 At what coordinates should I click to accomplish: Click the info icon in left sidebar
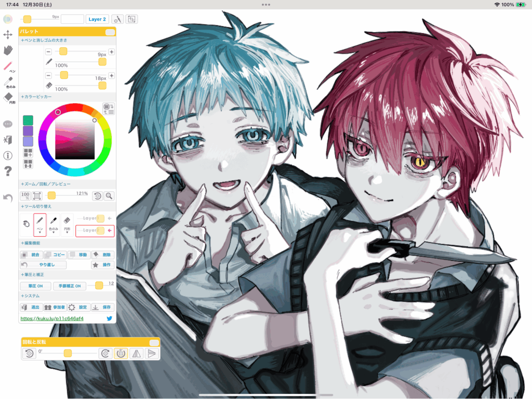coord(8,155)
